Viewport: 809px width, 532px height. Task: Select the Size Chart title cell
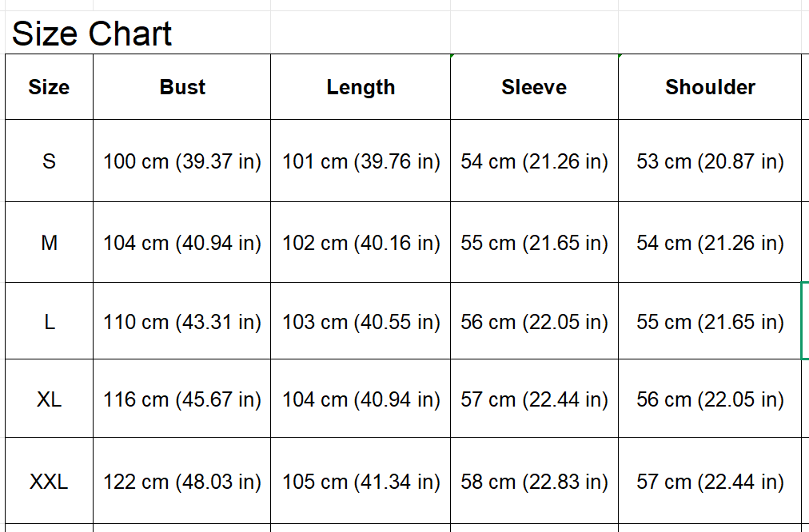click(92, 34)
